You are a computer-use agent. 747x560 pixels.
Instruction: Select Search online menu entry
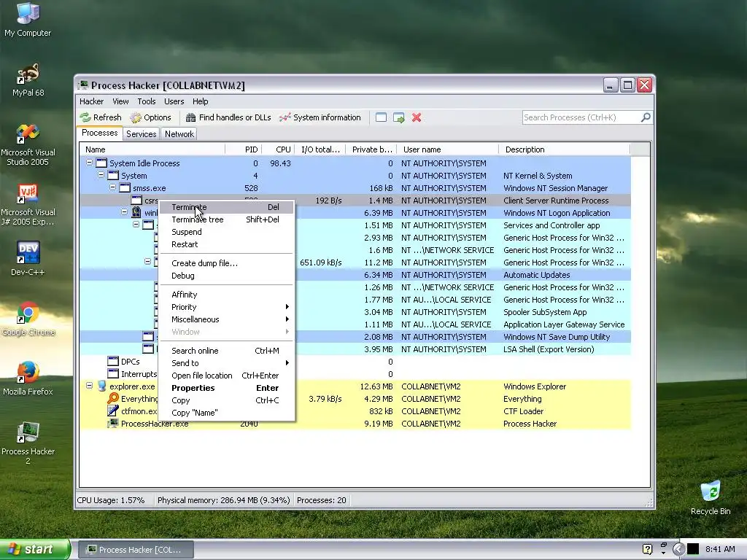[x=227, y=351]
